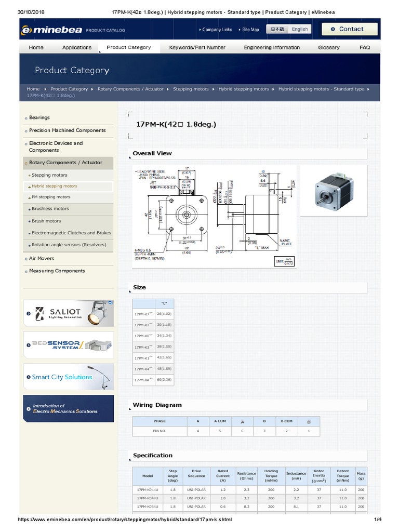The image size is (399, 532).
Task: Click the Specification section heading
Action: tap(153, 455)
